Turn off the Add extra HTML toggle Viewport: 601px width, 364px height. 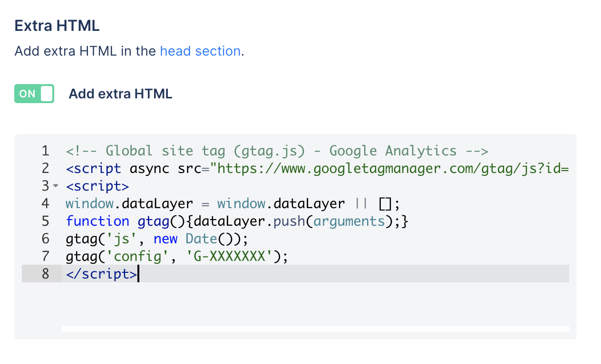pyautogui.click(x=34, y=94)
